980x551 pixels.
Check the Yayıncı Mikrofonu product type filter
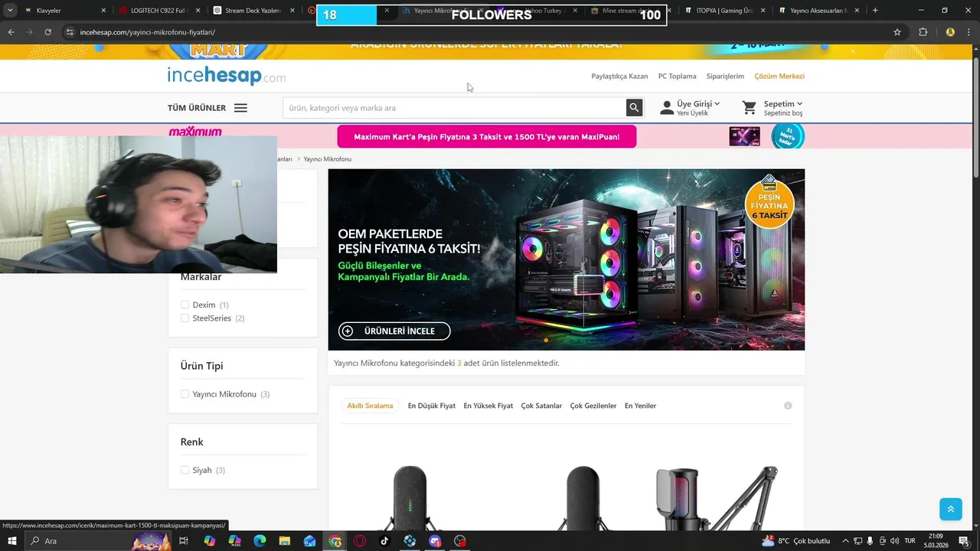pos(185,394)
